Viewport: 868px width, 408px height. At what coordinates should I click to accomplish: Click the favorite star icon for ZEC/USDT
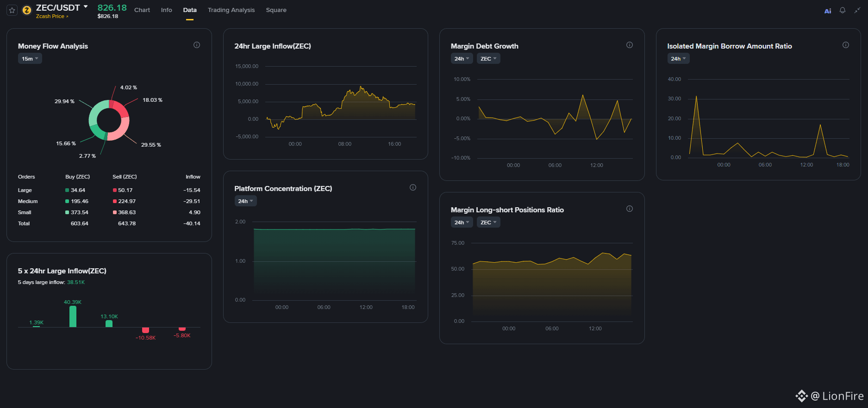point(12,10)
